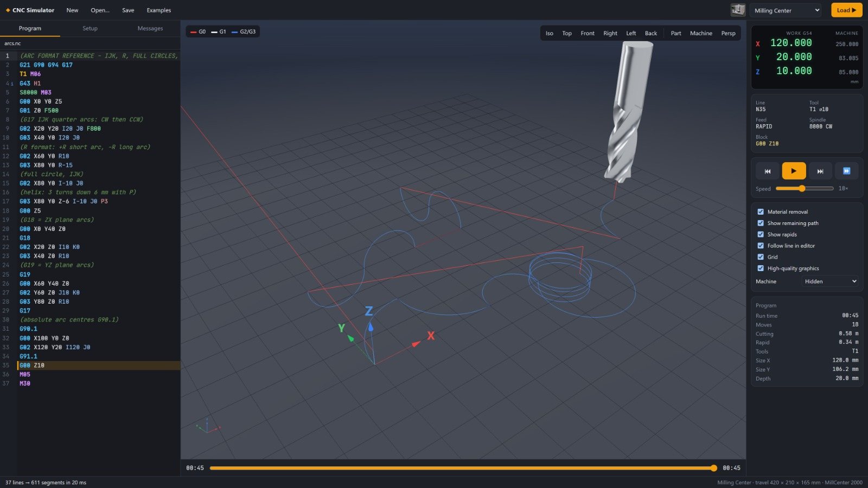The image size is (868, 488).
Task: Start the simulation with the orange play button
Action: 794,171
